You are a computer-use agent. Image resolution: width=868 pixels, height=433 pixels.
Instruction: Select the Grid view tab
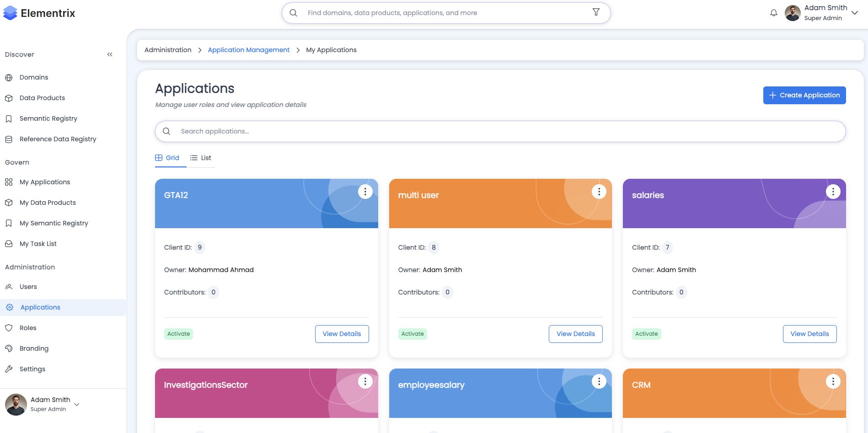(x=167, y=158)
